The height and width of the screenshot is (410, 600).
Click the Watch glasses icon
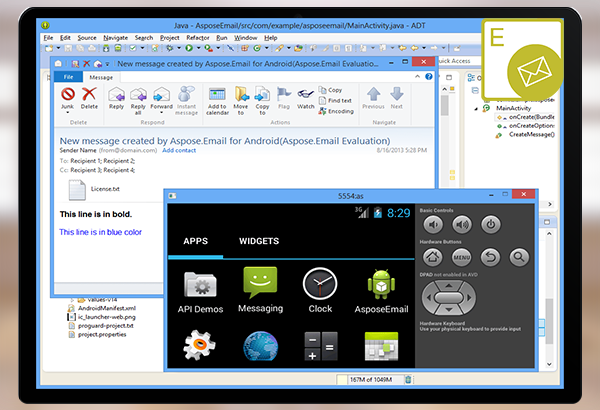pyautogui.click(x=305, y=94)
